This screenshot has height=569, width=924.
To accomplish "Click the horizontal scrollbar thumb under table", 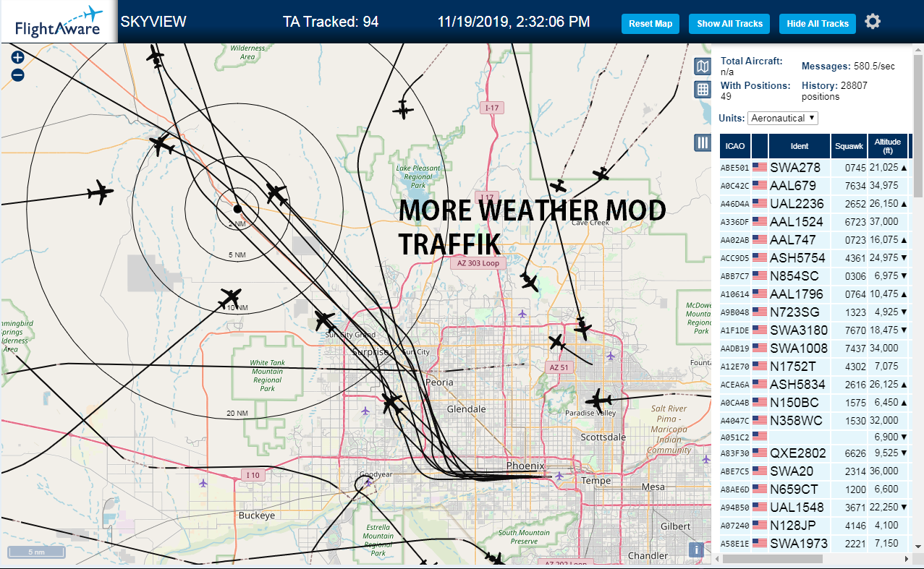I will pyautogui.click(x=772, y=559).
